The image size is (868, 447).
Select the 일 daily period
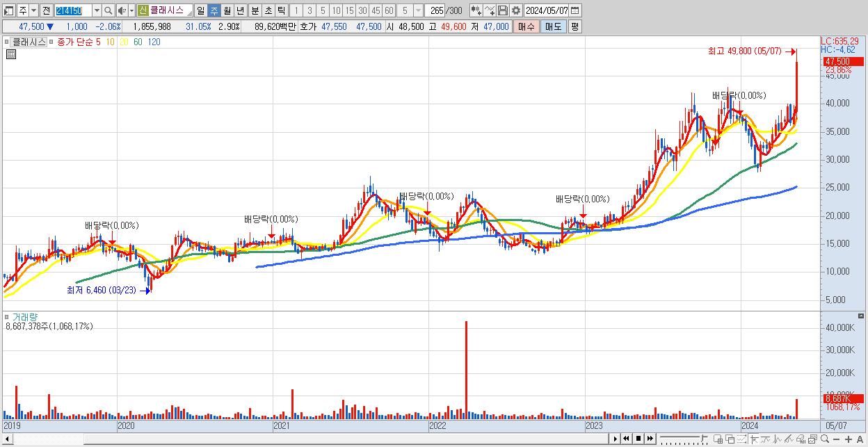201,10
